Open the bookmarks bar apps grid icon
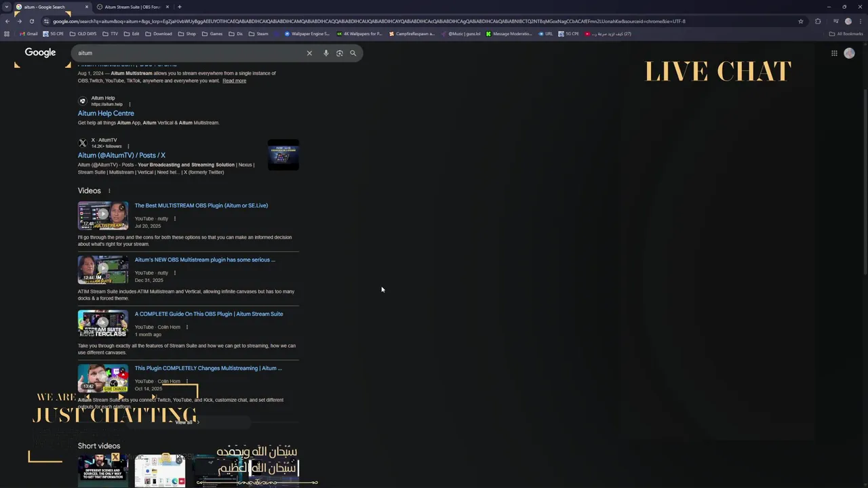 point(7,34)
